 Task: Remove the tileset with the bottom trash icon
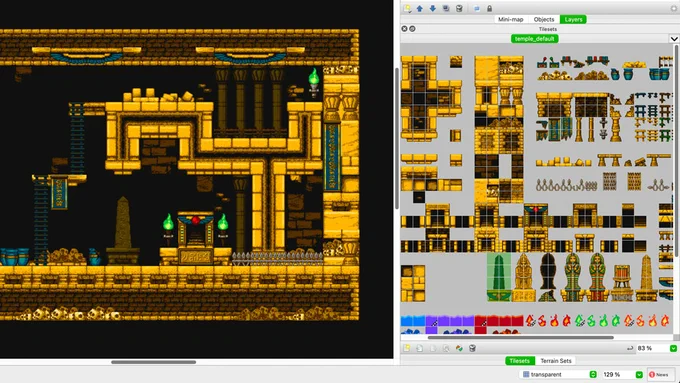click(x=472, y=348)
